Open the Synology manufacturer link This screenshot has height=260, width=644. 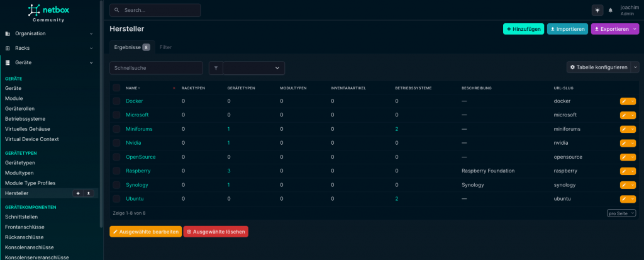[x=137, y=185]
